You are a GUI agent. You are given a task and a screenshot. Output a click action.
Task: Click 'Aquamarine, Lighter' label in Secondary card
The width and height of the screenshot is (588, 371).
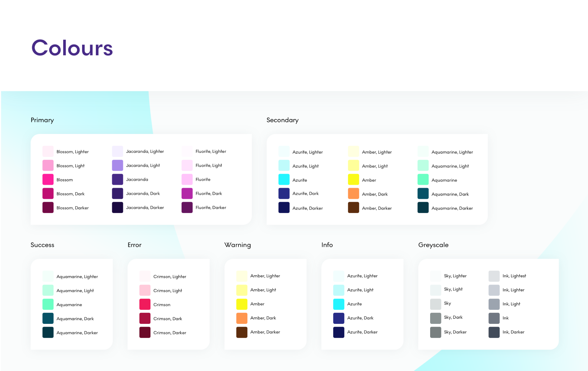[x=452, y=152]
